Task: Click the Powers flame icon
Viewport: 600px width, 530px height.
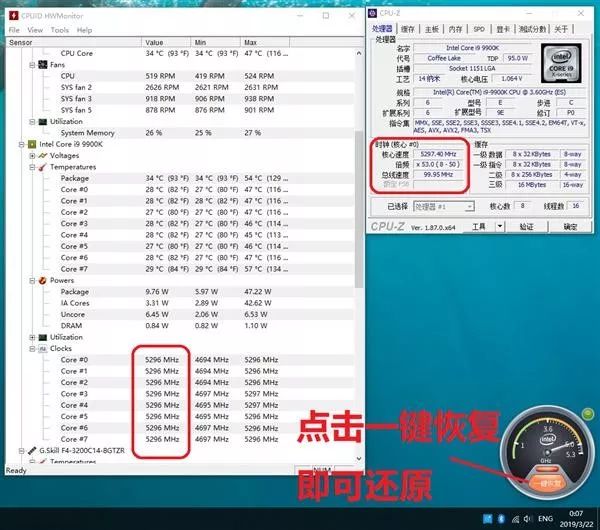Action: [x=43, y=280]
